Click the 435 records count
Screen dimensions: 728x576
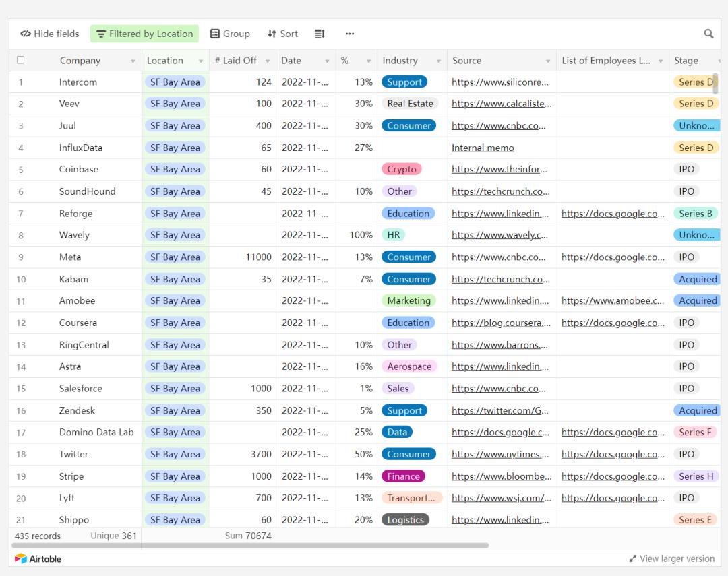click(x=38, y=536)
